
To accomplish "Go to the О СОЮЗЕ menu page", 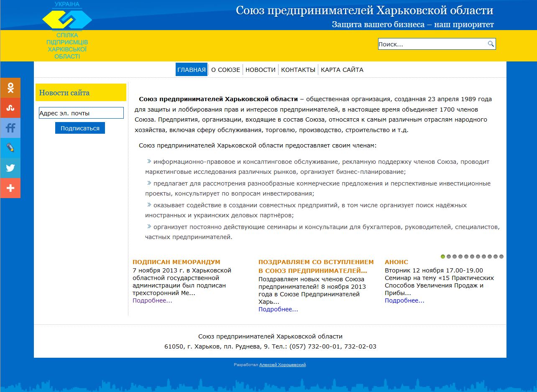I will pos(225,70).
